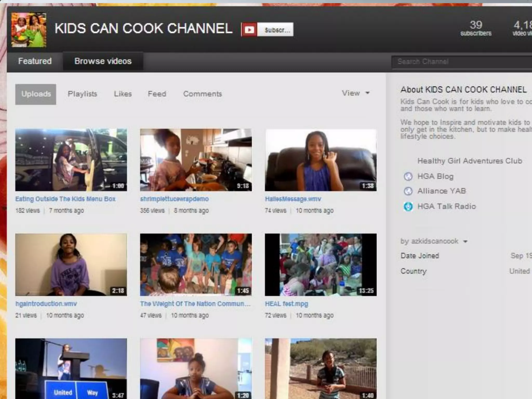Screen dimensions: 532x399
Task: Open the Comments section
Action: tap(202, 94)
